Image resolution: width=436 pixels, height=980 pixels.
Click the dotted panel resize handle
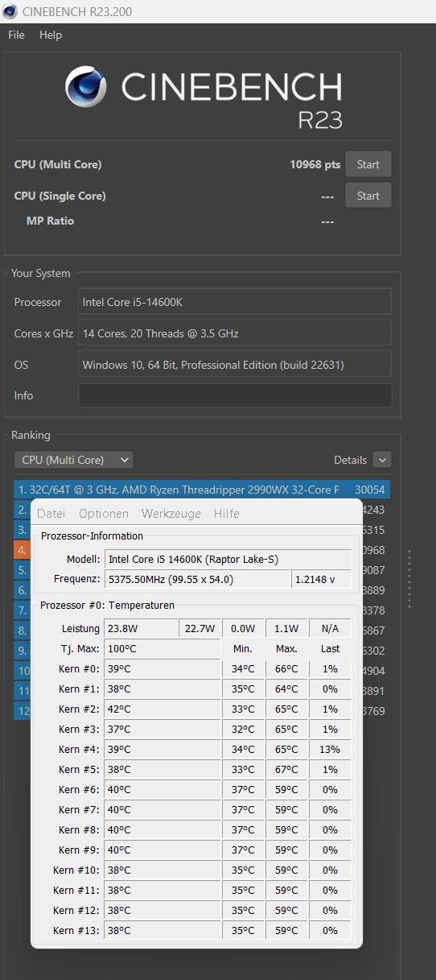pyautogui.click(x=409, y=579)
